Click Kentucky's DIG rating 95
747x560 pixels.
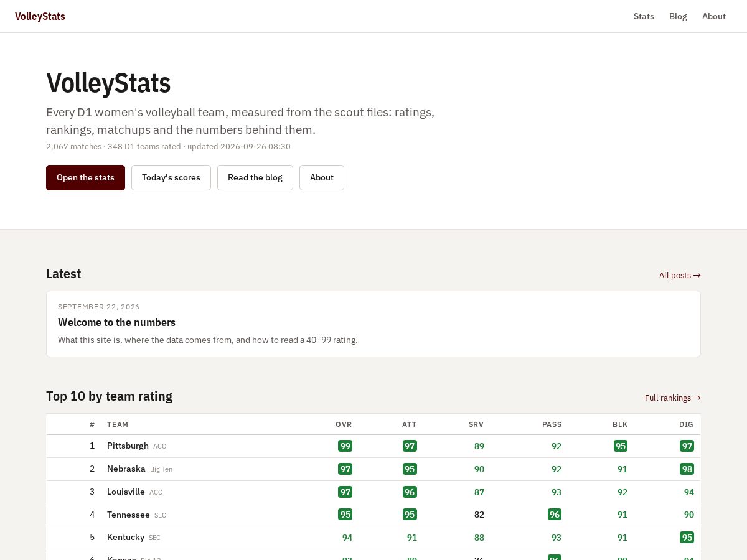point(687,537)
